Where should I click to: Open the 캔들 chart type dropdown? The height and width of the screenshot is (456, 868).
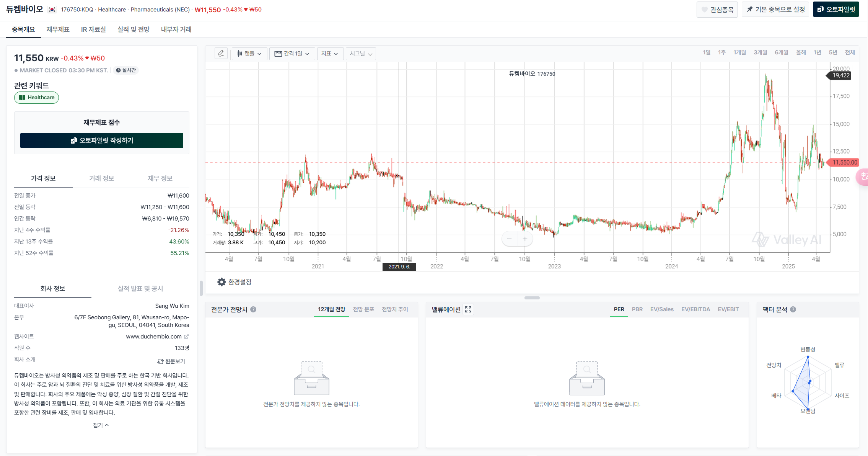tap(249, 54)
